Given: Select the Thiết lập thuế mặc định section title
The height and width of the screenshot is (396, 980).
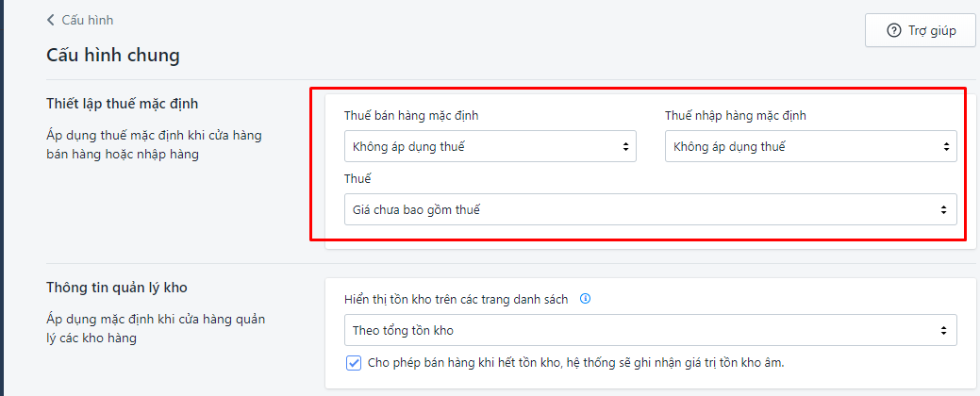Looking at the screenshot, I should coord(122,104).
